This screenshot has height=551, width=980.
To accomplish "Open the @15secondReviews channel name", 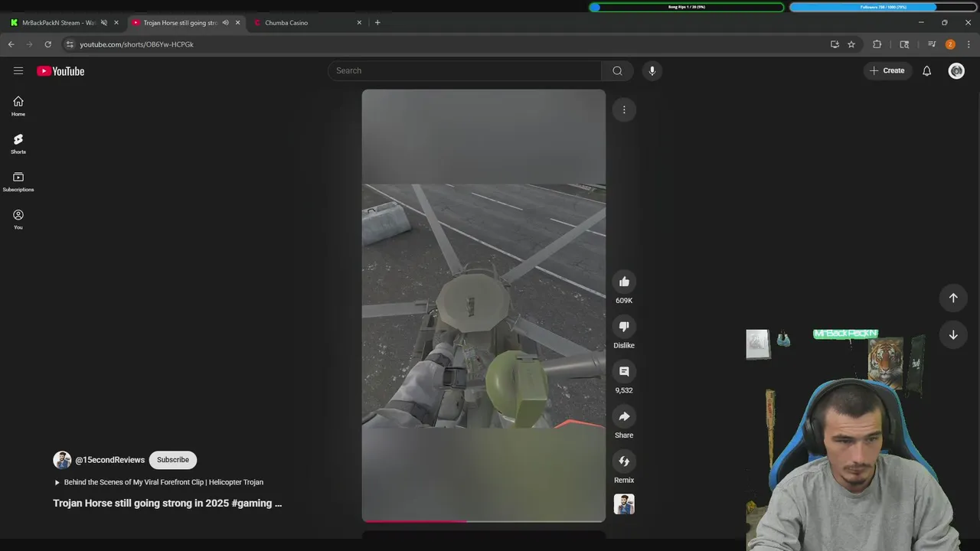I will pyautogui.click(x=109, y=460).
